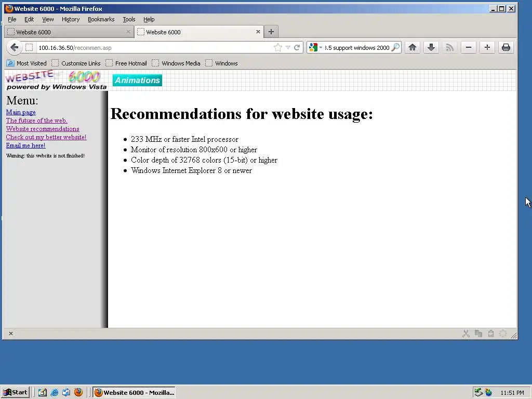Open the History menu
Viewport: 532px width, 399px height.
[x=71, y=19]
